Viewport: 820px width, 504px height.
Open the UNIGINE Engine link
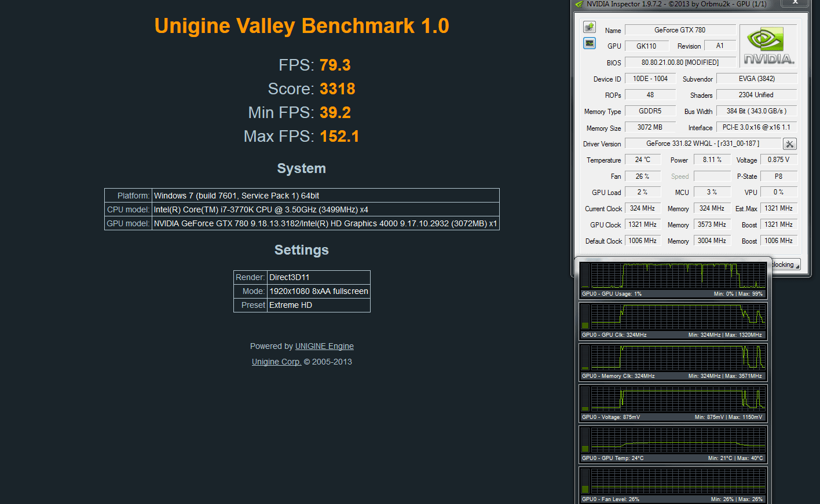click(324, 346)
